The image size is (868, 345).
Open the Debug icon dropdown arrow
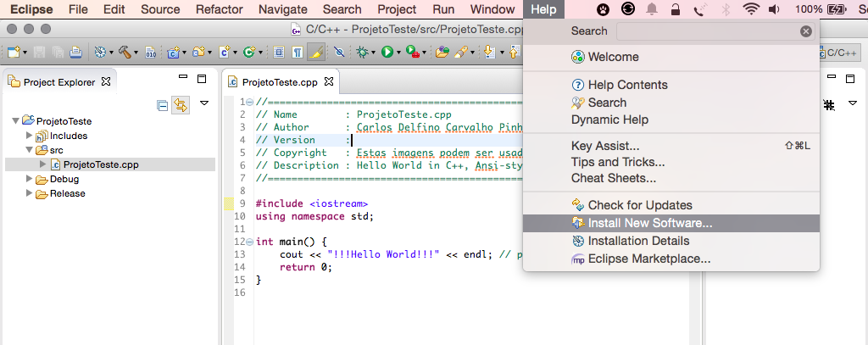click(374, 53)
